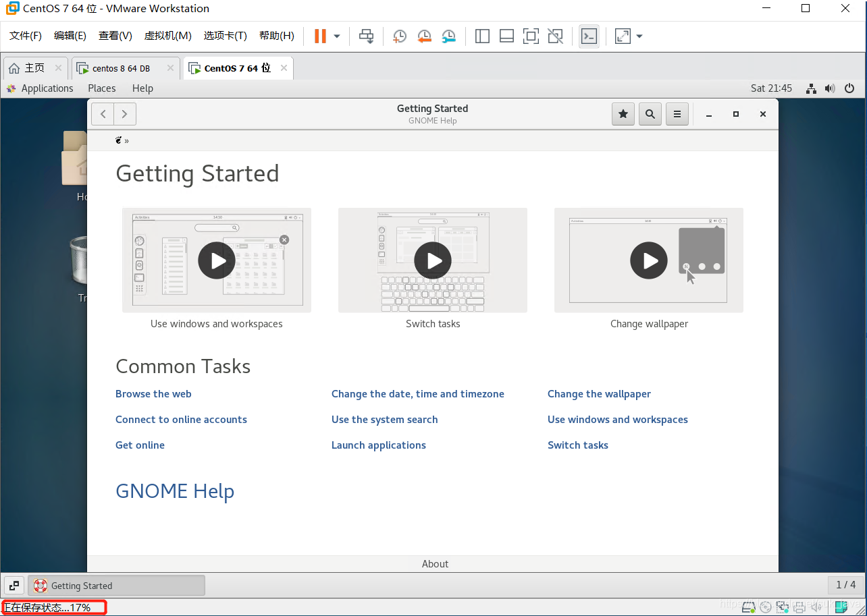Open the snapshot manager wrench clock icon
Viewport: 867px width, 616px height.
[448, 36]
